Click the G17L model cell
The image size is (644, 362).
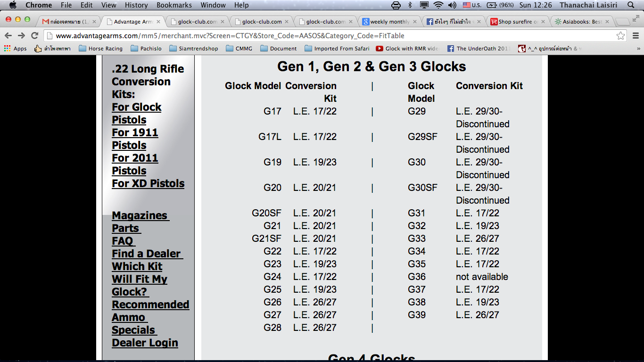tap(270, 137)
